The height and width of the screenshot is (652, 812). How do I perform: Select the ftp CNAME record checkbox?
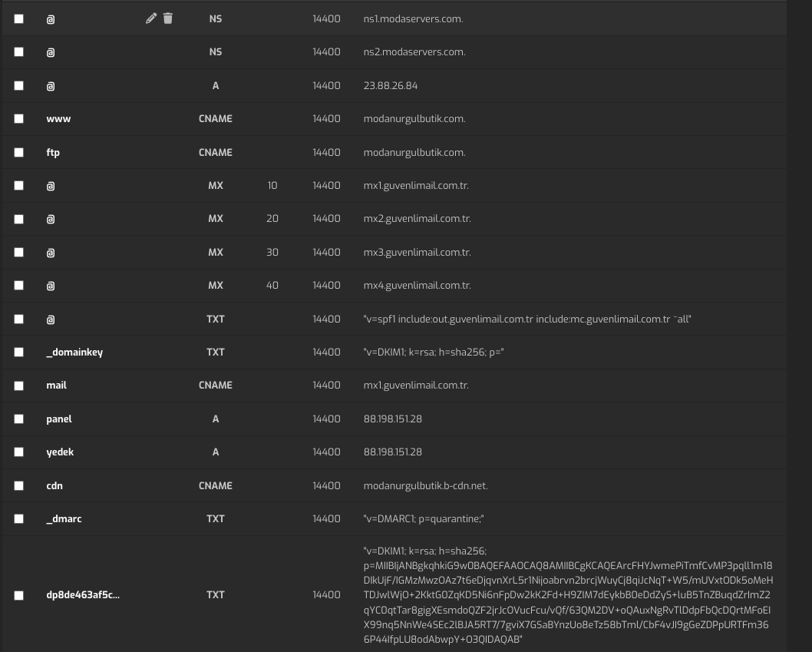(x=18, y=152)
